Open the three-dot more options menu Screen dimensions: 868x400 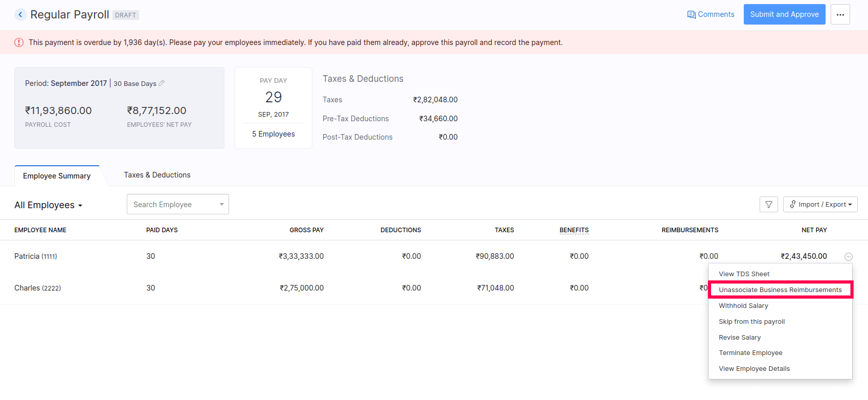coord(840,14)
